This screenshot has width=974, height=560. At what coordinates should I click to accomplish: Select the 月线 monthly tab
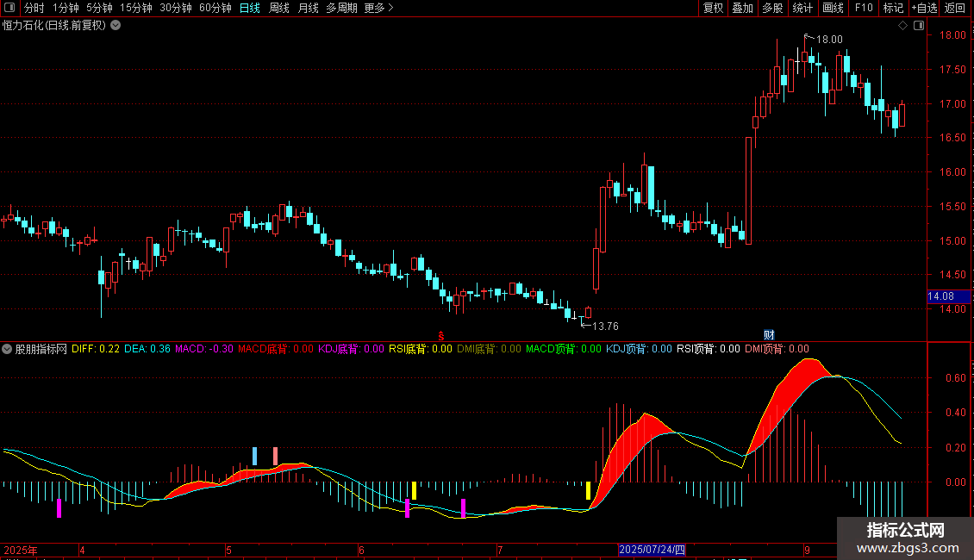pos(308,8)
